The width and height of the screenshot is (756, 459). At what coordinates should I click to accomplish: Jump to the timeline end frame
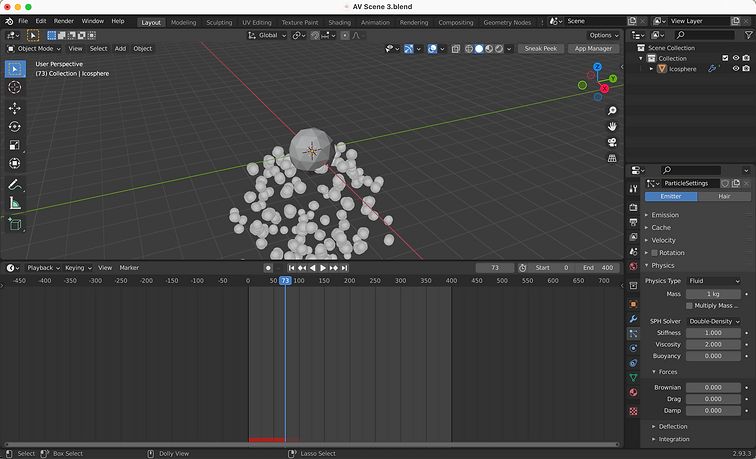[344, 268]
